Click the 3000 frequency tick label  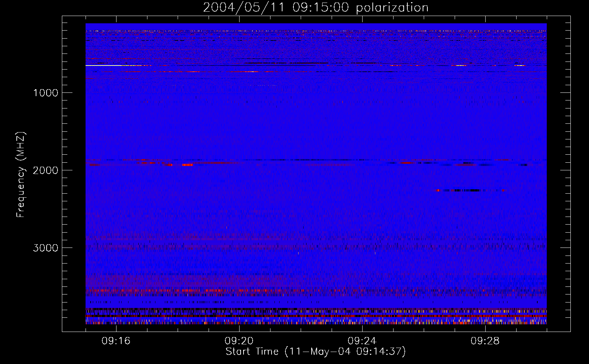coord(46,248)
